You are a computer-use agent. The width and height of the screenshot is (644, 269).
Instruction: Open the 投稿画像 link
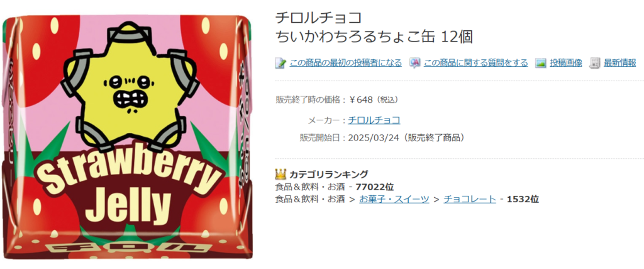tap(566, 63)
